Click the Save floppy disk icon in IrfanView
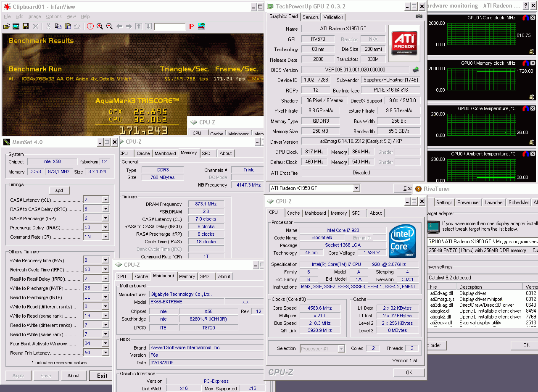 pos(26,26)
